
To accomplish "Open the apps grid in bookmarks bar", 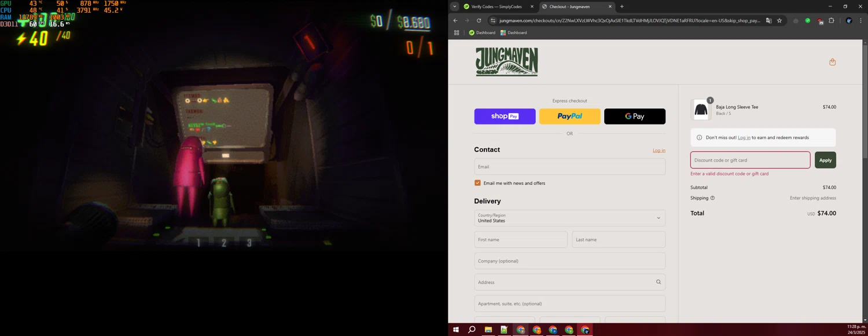I will [x=457, y=32].
